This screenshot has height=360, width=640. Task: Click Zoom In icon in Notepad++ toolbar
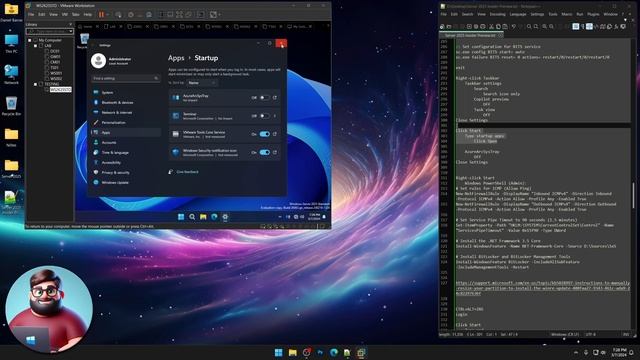(x=544, y=27)
